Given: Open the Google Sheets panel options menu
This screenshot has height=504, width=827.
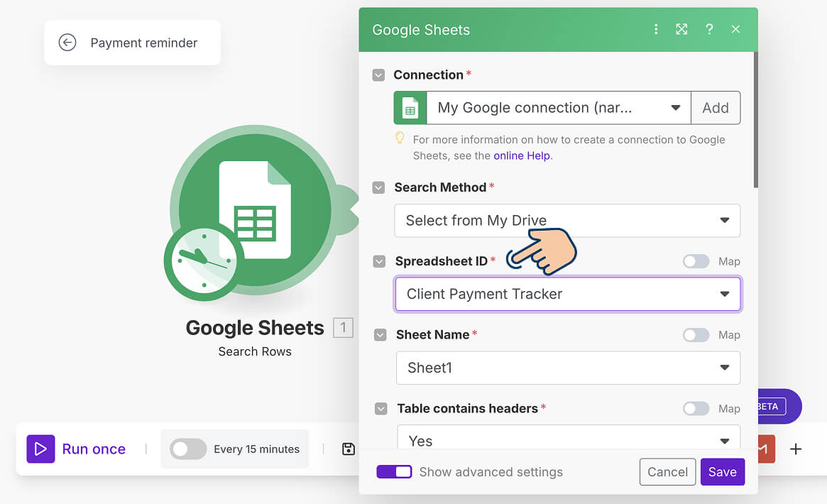Looking at the screenshot, I should (x=656, y=29).
